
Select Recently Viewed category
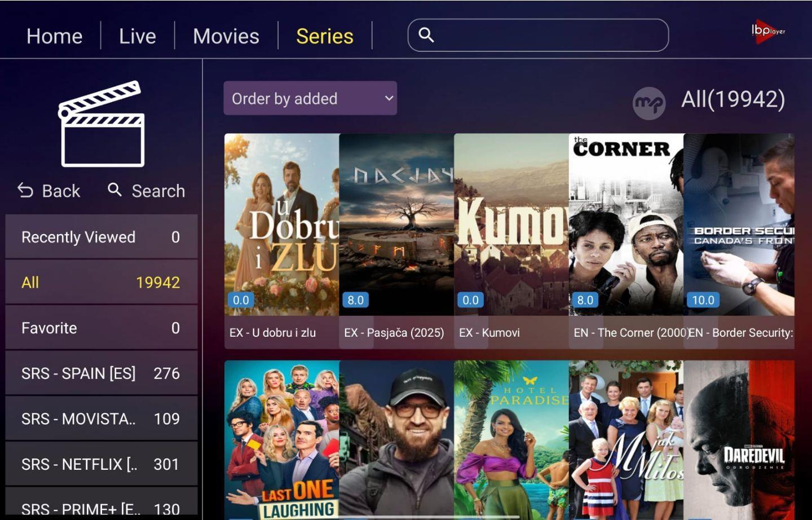click(101, 237)
